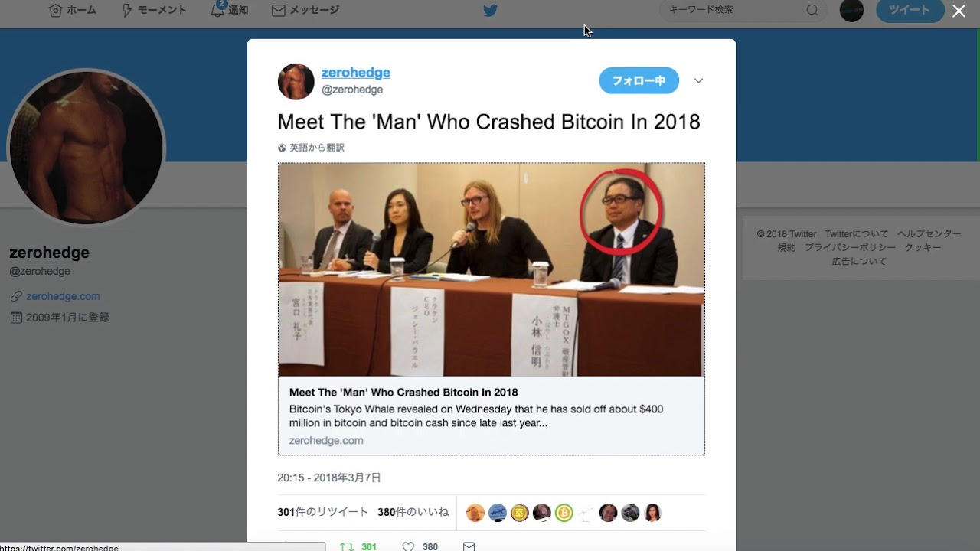Open zerohedge display name link in tweet

click(356, 72)
